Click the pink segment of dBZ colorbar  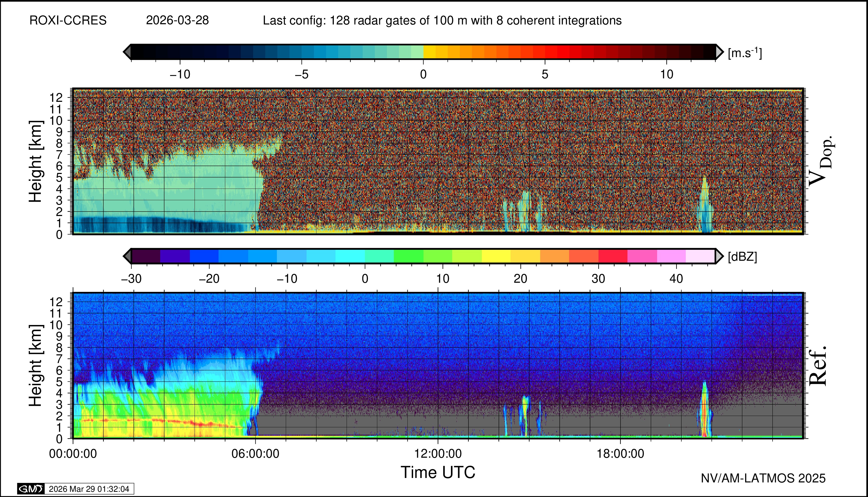(x=642, y=256)
